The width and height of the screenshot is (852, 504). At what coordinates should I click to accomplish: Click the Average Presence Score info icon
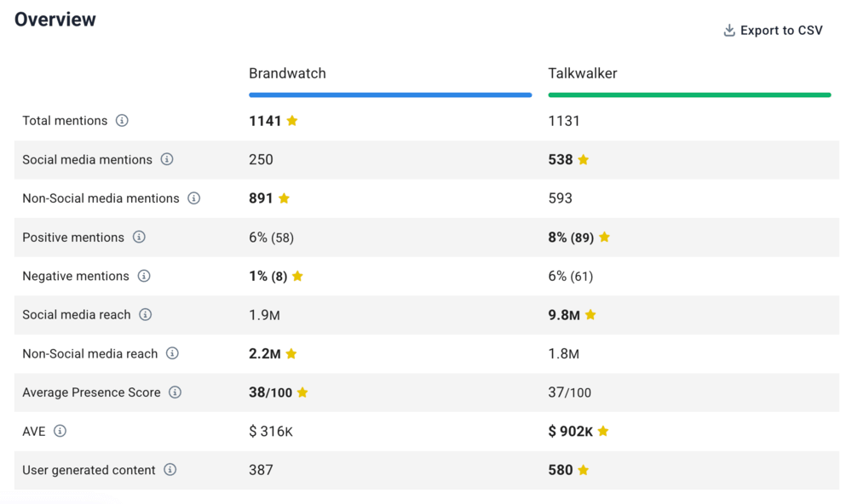(176, 392)
